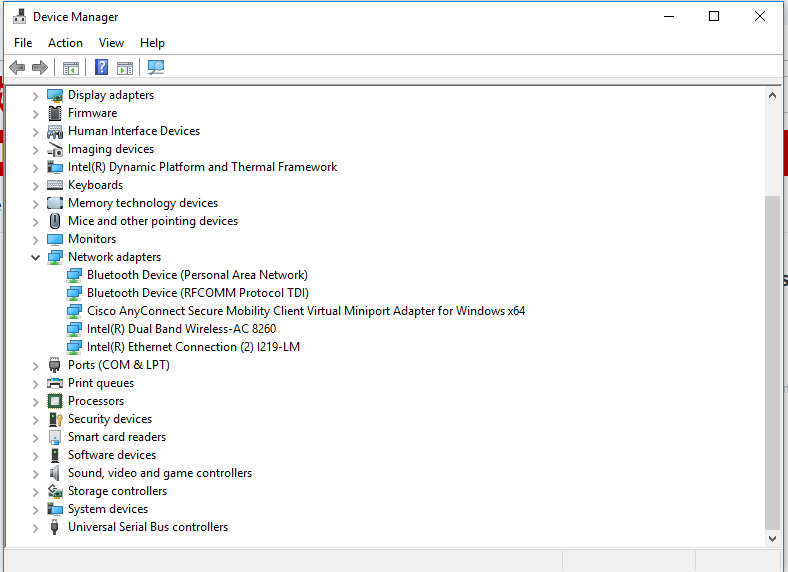Select the Mice and other pointing devices label
This screenshot has width=788, height=572.
click(153, 221)
